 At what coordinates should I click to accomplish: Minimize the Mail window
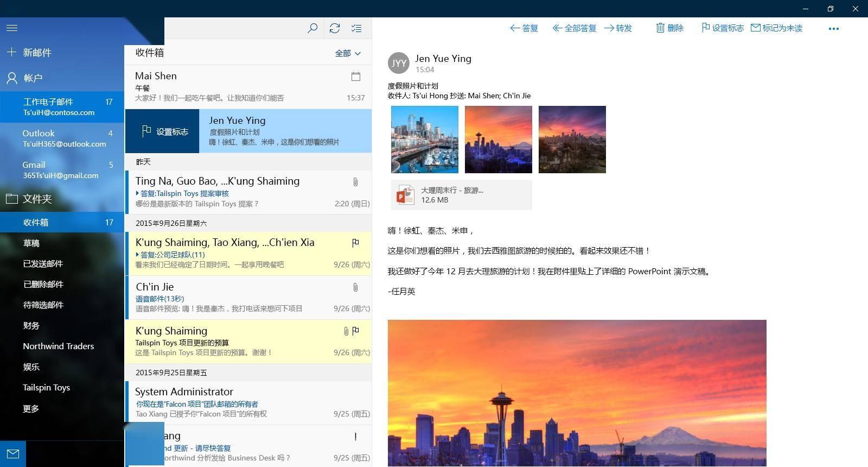coord(806,9)
